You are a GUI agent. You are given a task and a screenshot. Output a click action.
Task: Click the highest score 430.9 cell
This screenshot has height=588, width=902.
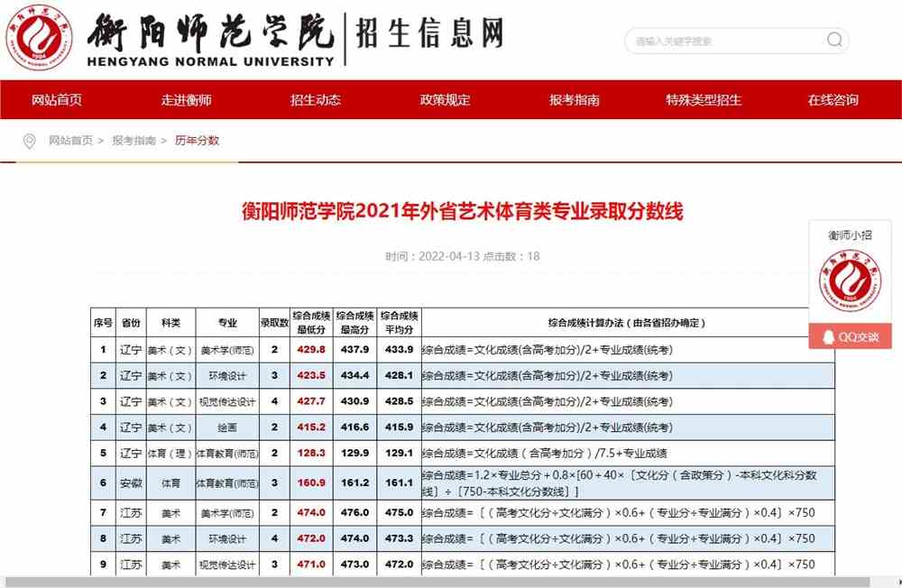coord(354,401)
